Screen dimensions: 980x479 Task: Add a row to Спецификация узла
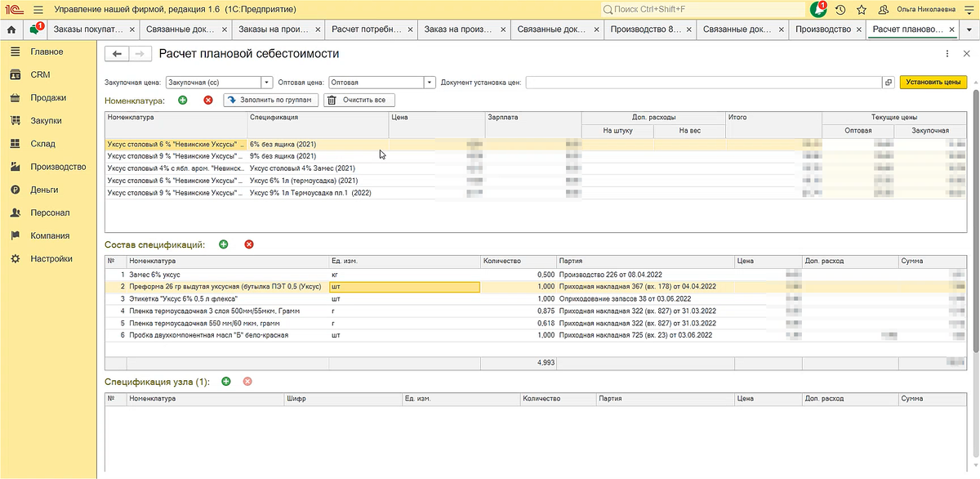[225, 382]
